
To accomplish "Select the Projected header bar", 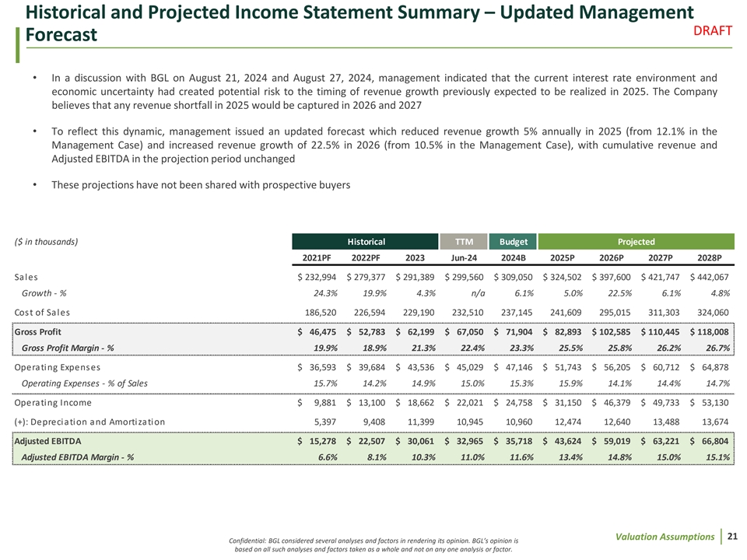I will (x=636, y=241).
